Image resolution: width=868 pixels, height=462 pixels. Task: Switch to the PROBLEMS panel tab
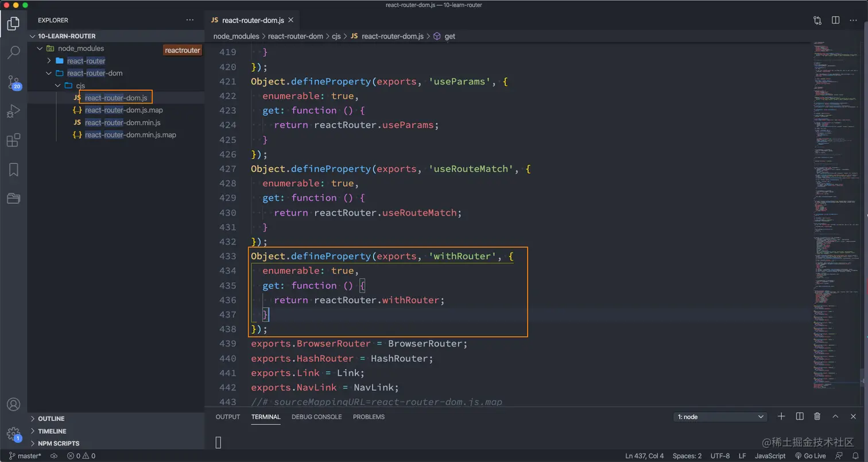click(369, 417)
